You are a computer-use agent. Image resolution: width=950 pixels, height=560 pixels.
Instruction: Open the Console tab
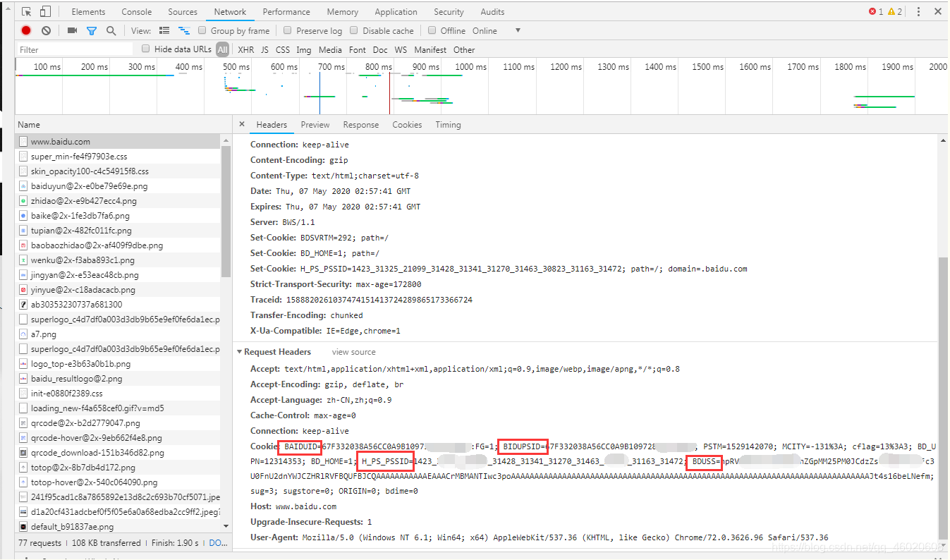(x=137, y=12)
